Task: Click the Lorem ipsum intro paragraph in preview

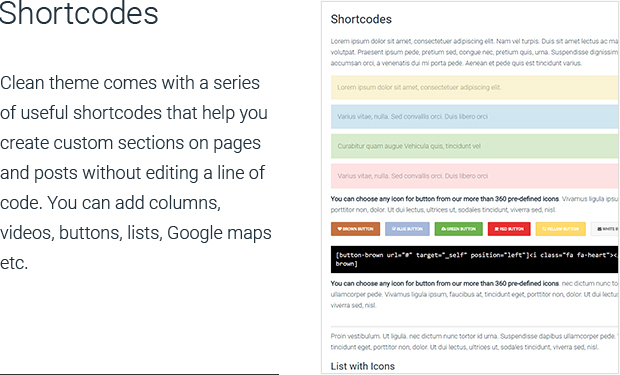Action: (474, 52)
